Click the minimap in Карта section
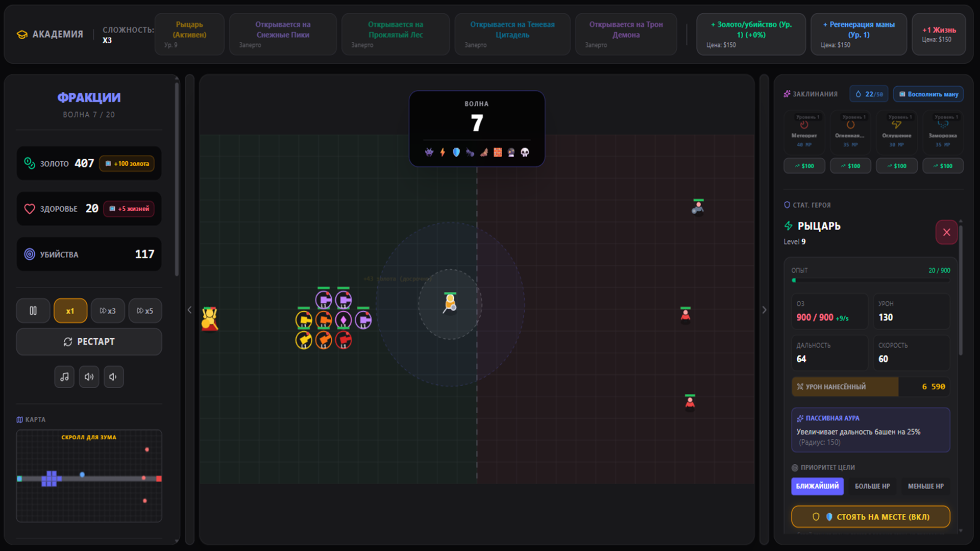This screenshot has height=551, width=980. [89, 477]
